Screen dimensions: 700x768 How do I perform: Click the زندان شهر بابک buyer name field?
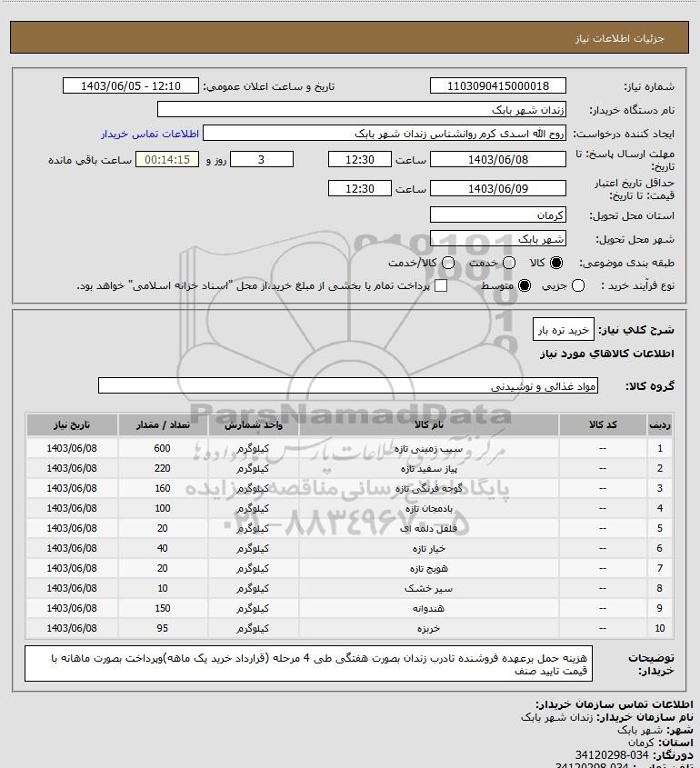(362, 109)
